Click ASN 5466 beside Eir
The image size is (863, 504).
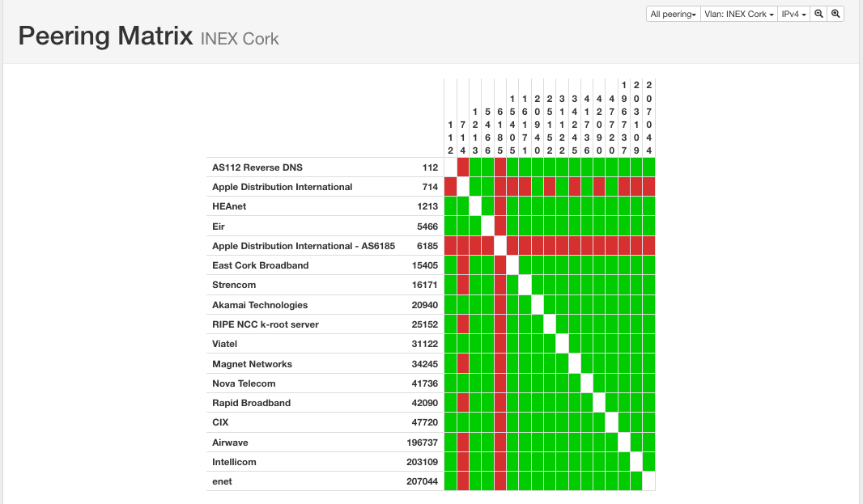(427, 227)
